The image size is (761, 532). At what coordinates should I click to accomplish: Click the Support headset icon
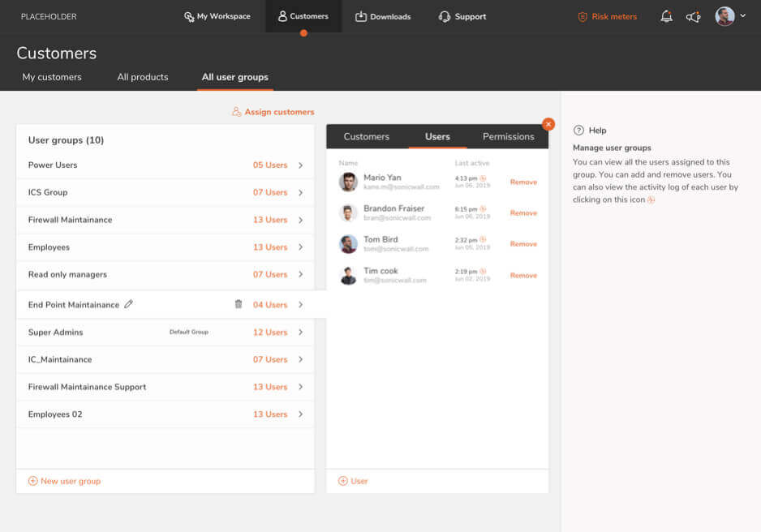click(x=444, y=16)
